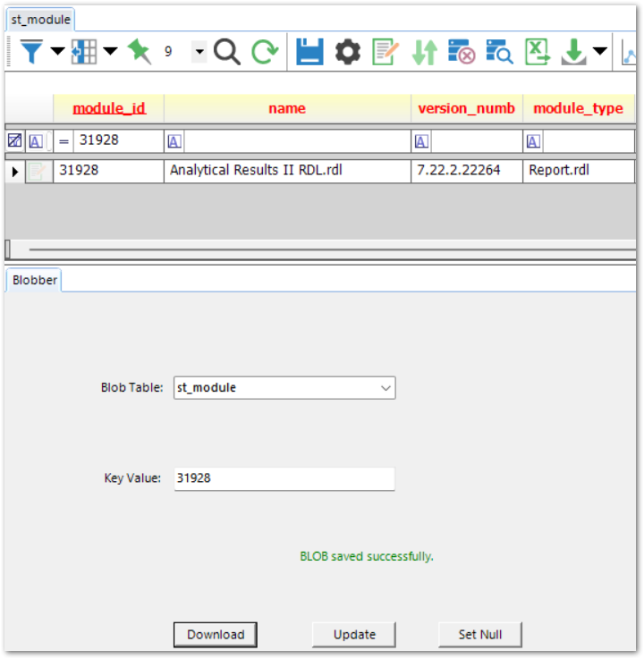Screen dimensions: 644x659
Task: Click the blue save floppy icon
Action: [309, 52]
